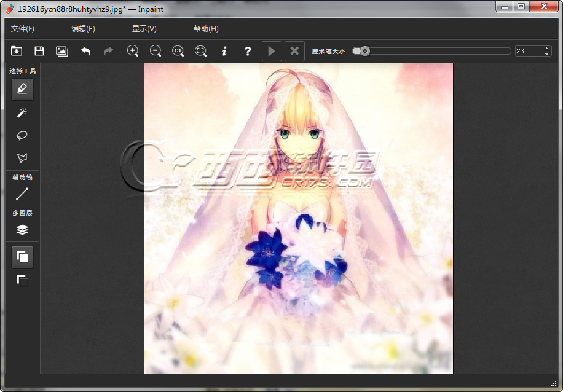The height and width of the screenshot is (392, 563).
Task: Undo the last action
Action: click(x=85, y=51)
